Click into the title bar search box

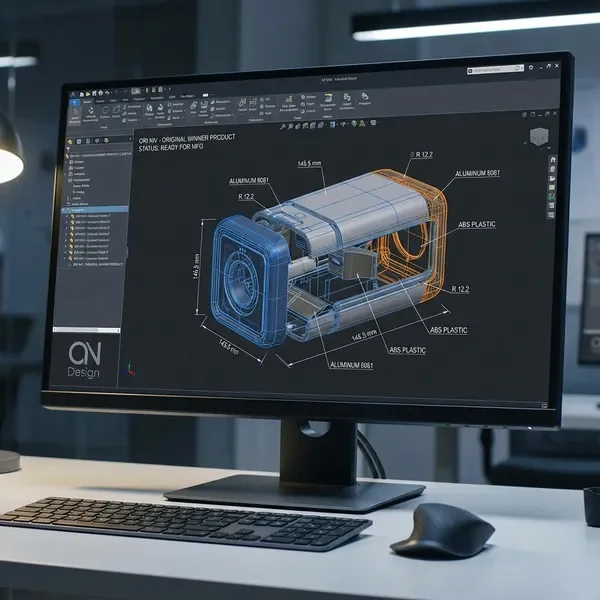click(493, 71)
